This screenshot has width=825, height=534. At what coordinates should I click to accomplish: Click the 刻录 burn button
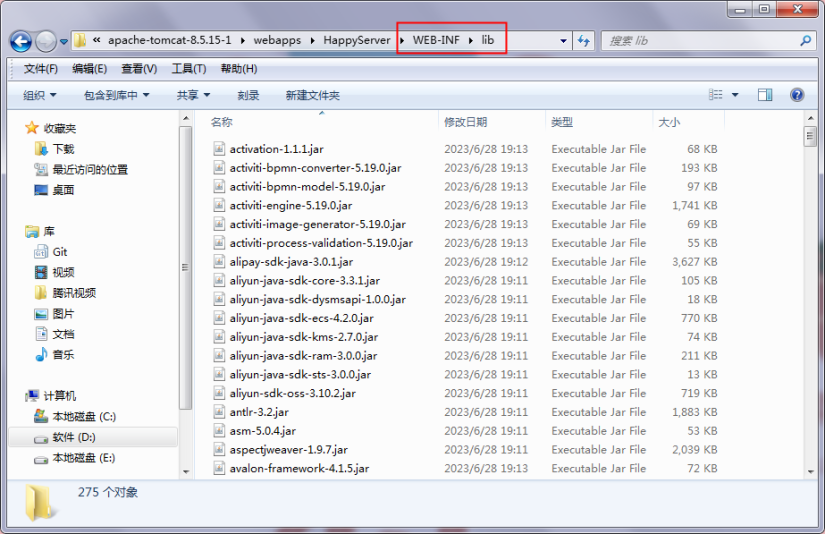(248, 95)
